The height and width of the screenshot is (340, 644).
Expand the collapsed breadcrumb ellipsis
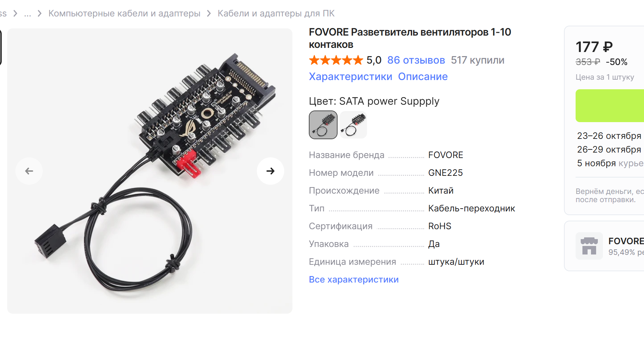[28, 14]
